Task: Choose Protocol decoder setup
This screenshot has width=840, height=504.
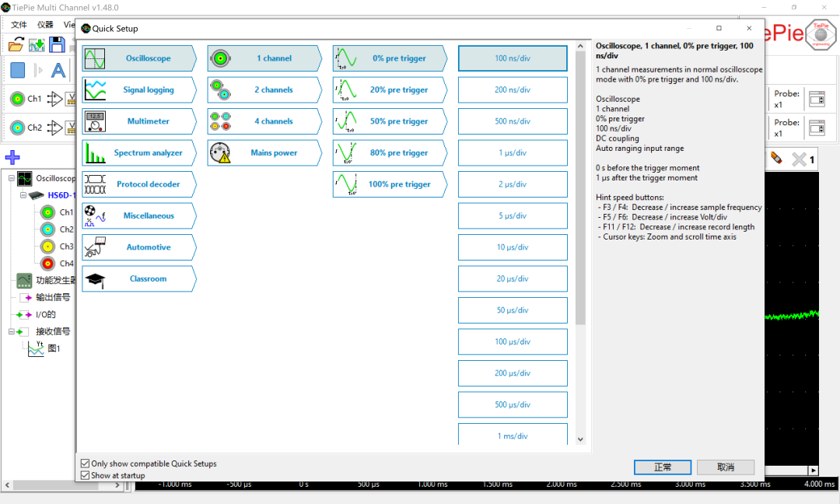Action: tap(139, 184)
